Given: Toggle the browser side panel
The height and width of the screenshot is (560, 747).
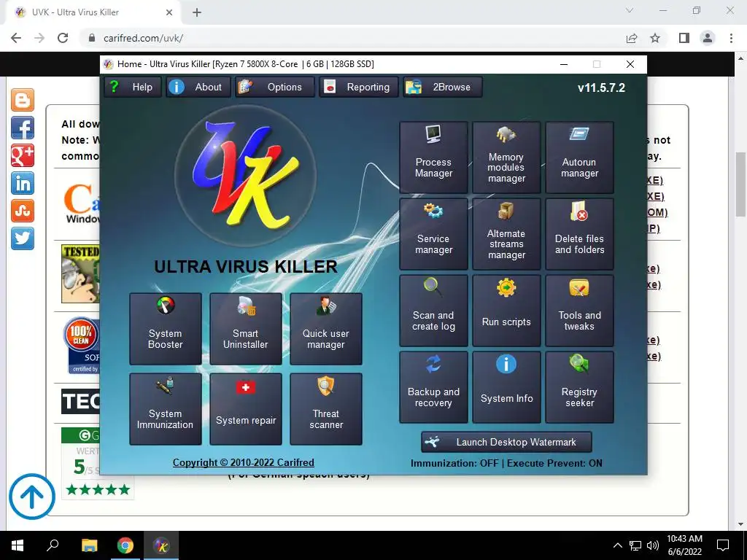Looking at the screenshot, I should pyautogui.click(x=684, y=38).
